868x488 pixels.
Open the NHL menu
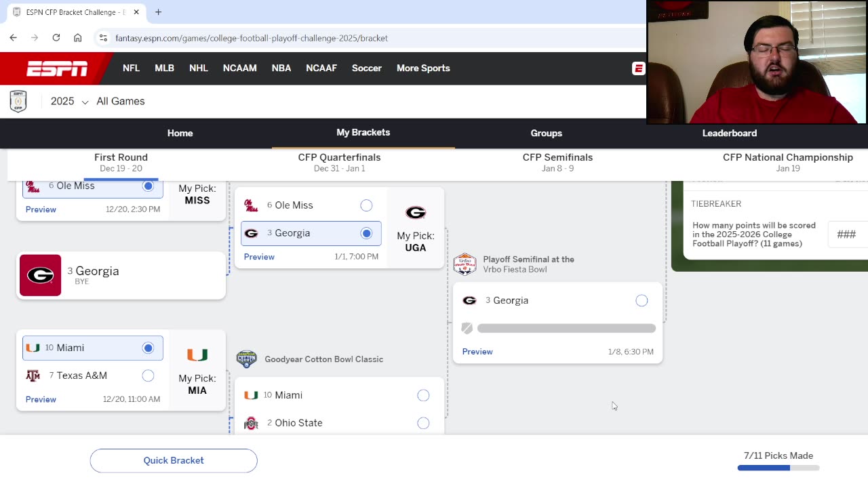point(199,68)
